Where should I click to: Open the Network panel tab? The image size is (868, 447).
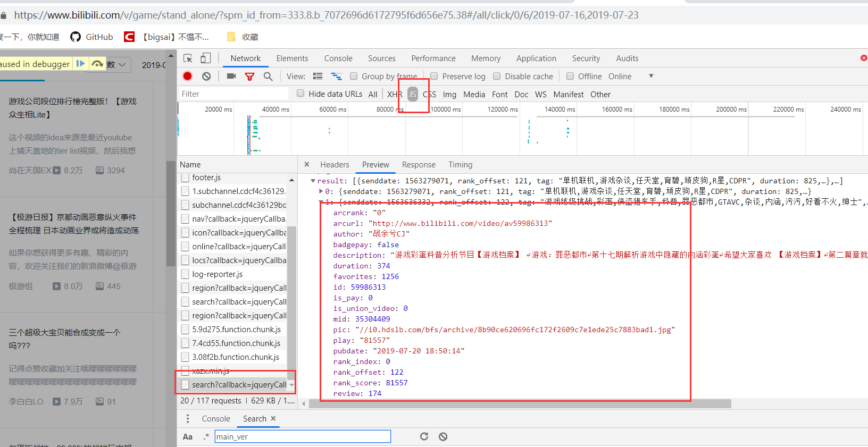(x=246, y=58)
